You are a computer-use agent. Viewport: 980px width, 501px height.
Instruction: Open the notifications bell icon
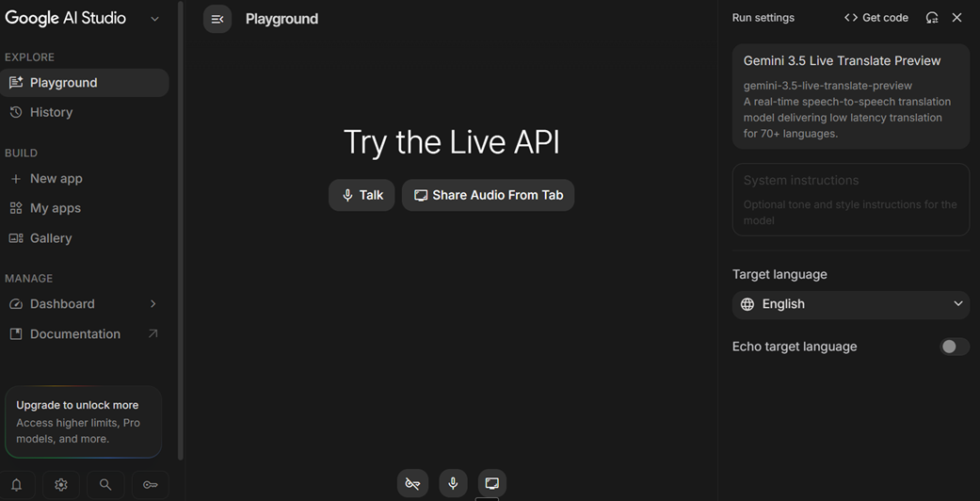(x=17, y=485)
